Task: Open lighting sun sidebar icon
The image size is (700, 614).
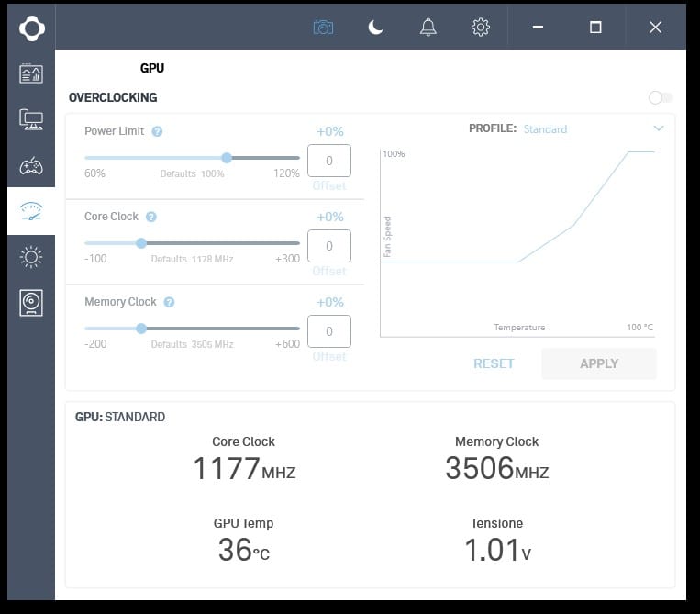Action: click(31, 257)
